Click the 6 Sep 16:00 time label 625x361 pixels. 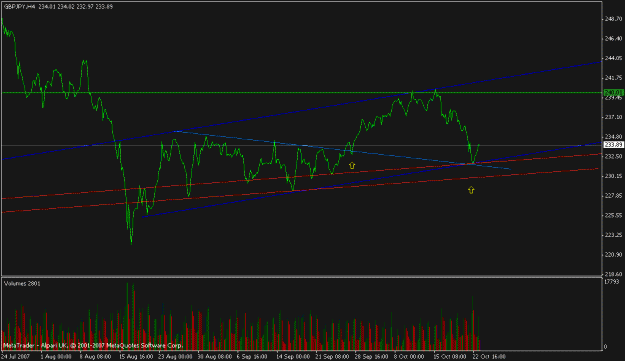252,357
